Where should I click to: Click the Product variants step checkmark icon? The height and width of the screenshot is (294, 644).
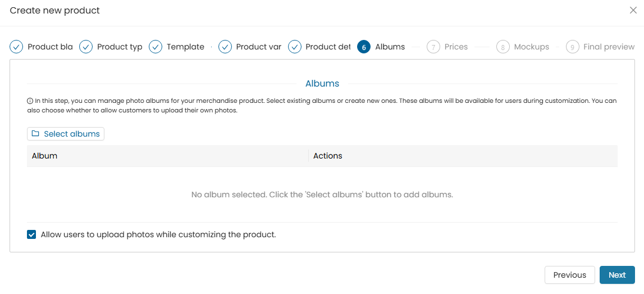click(x=225, y=47)
